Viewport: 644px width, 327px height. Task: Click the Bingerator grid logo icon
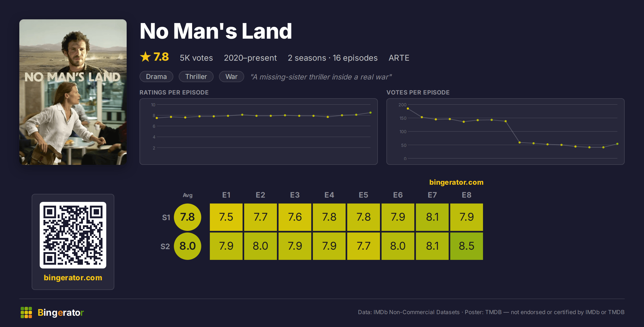[x=26, y=313]
